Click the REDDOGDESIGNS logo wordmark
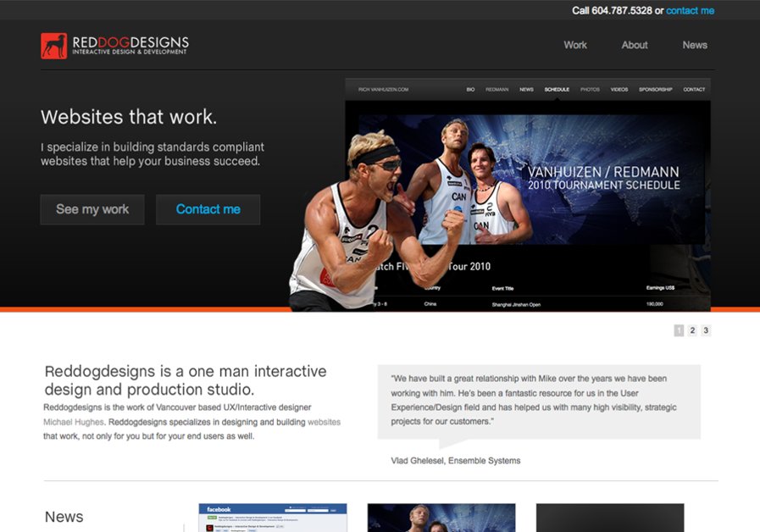Image resolution: width=760 pixels, height=532 pixels. [130, 45]
